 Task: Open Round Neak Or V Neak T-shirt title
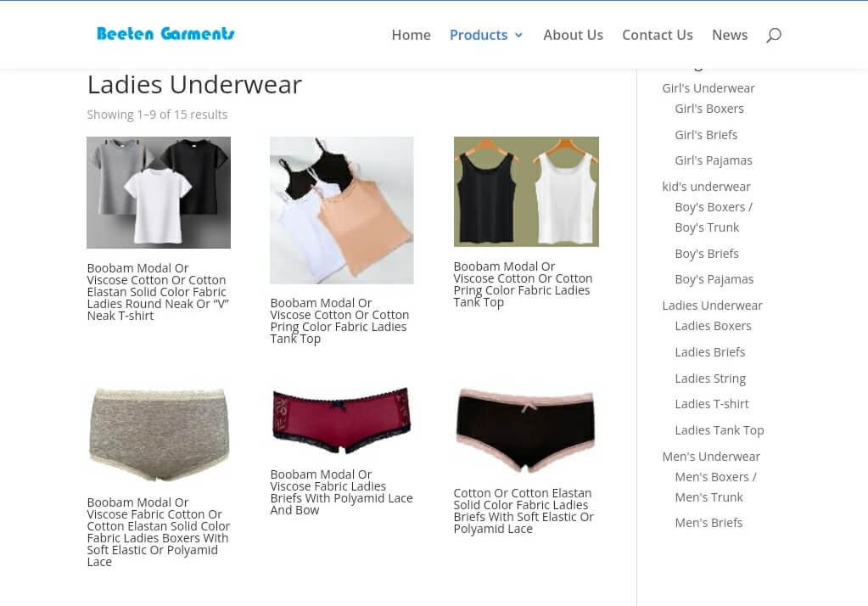[159, 292]
